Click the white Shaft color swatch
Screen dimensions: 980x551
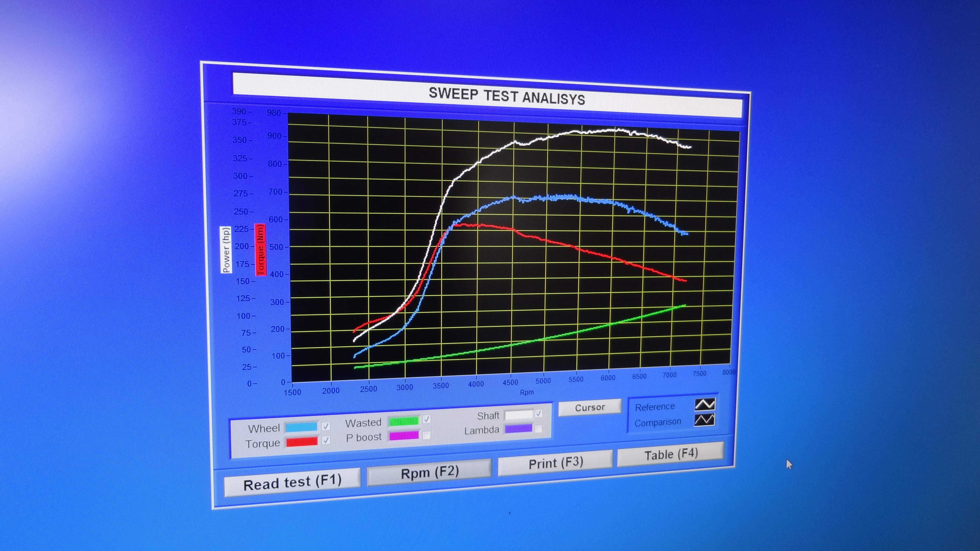[x=518, y=415]
